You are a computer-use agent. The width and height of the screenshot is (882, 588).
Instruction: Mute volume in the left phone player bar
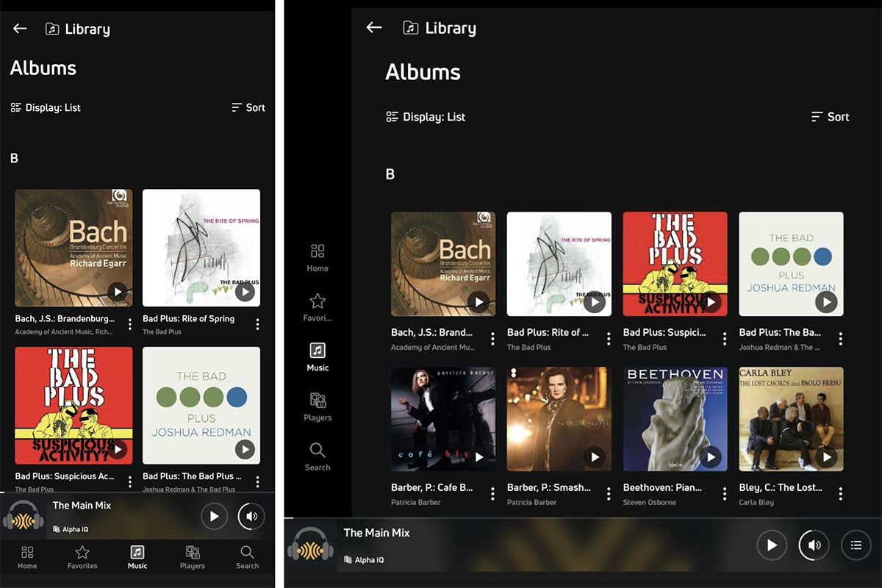(251, 517)
